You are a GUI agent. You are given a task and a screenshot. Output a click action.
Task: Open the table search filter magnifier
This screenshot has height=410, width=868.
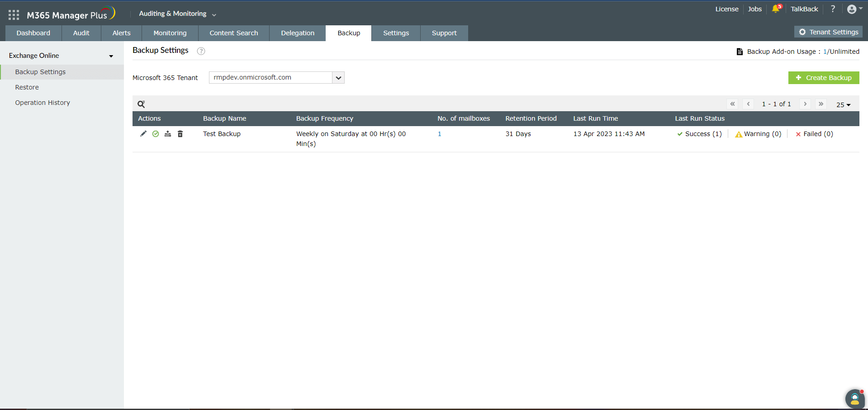point(141,104)
